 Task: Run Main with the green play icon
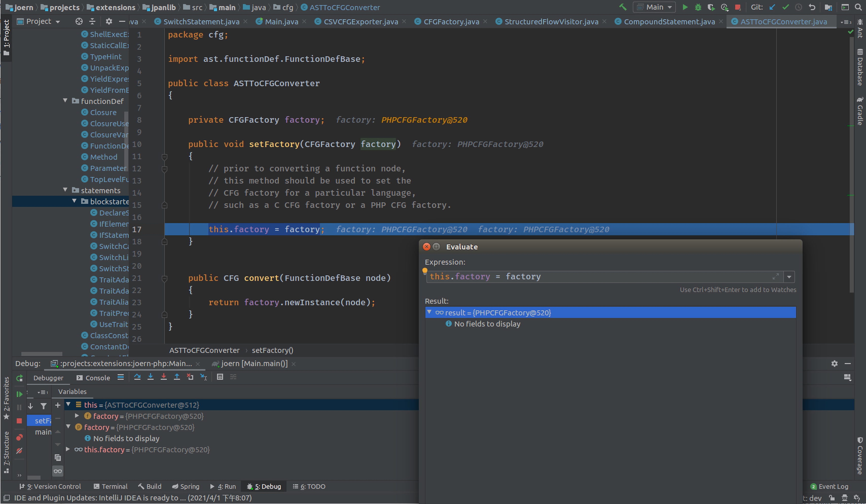[685, 7]
